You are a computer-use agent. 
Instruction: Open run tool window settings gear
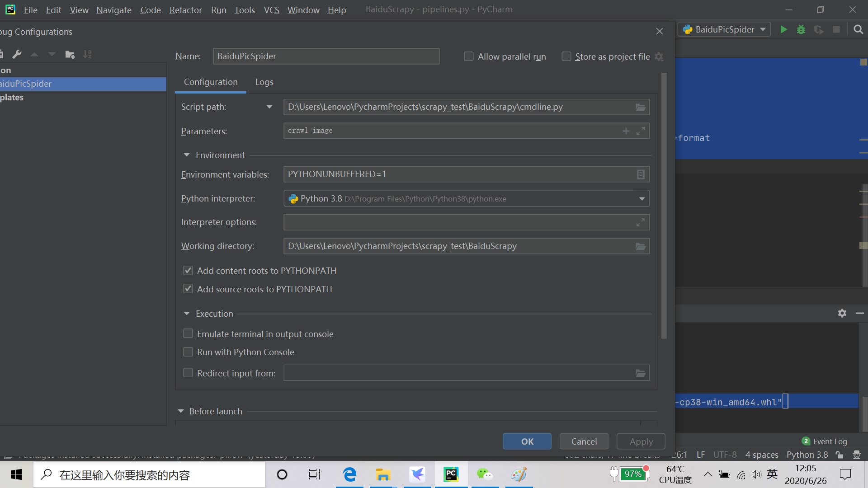[842, 313]
